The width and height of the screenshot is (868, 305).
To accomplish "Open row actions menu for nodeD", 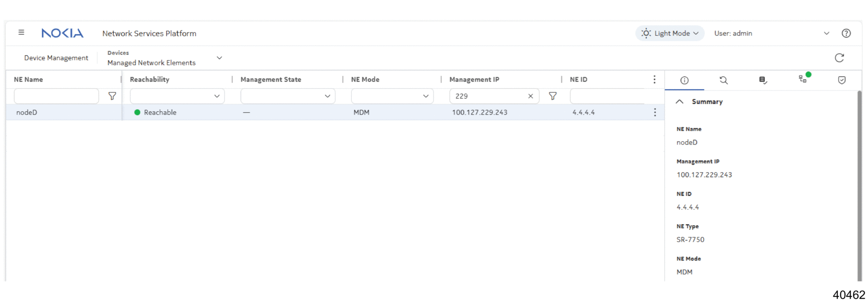I will pos(655,113).
